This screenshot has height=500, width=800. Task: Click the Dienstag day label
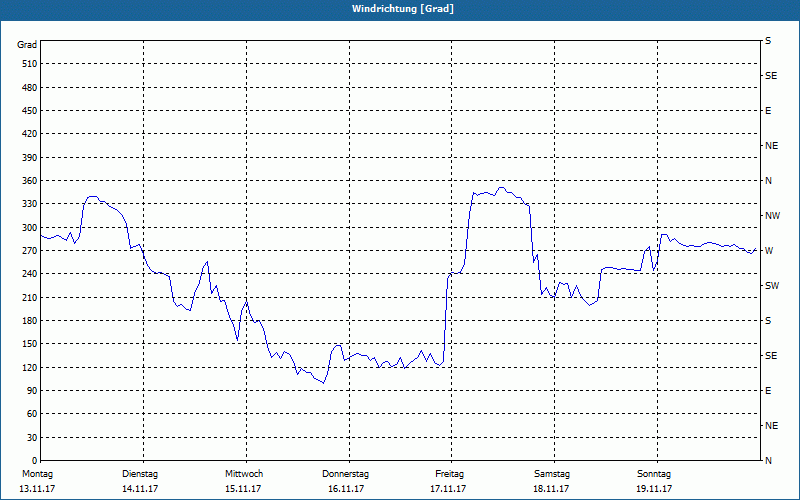[x=140, y=474]
